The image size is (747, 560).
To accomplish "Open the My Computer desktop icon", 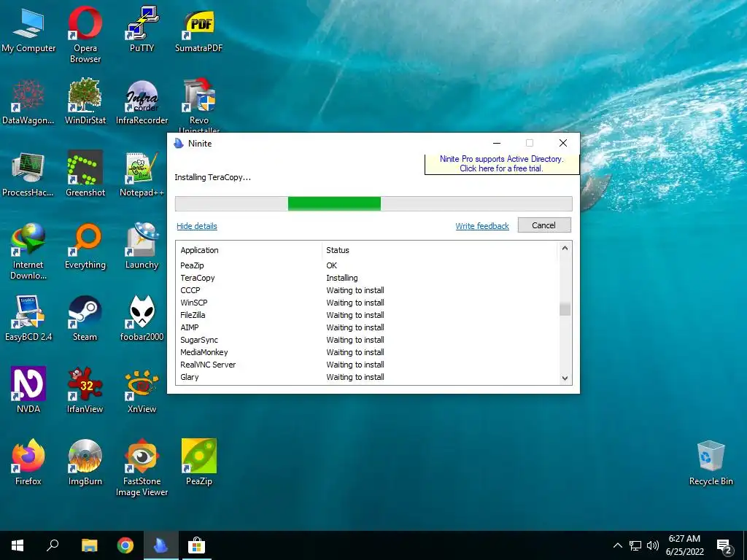I will [28, 29].
